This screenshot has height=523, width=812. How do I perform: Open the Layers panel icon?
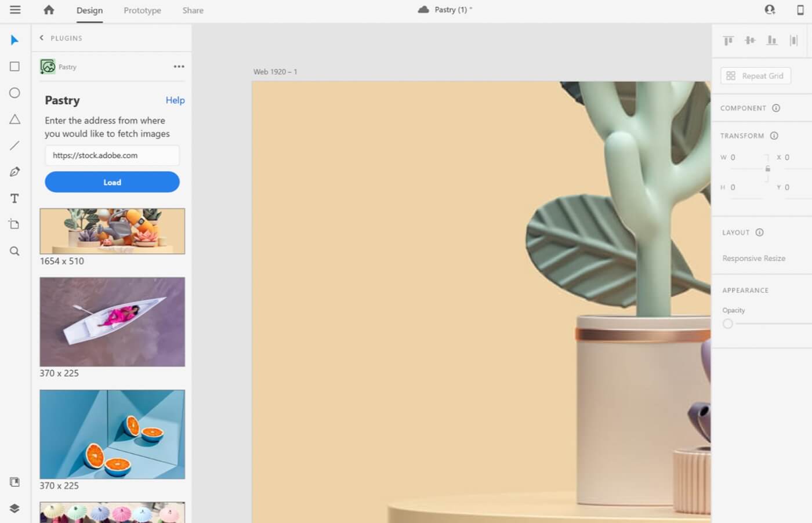pos(14,509)
